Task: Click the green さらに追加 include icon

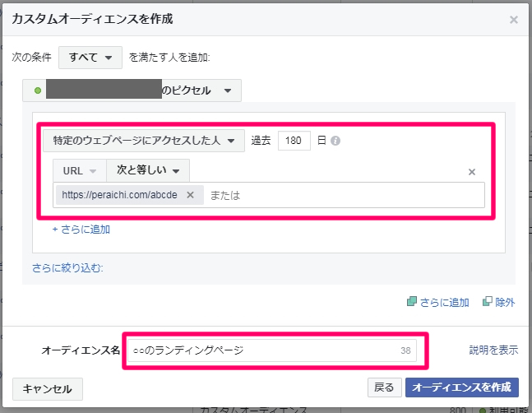Action: (412, 302)
